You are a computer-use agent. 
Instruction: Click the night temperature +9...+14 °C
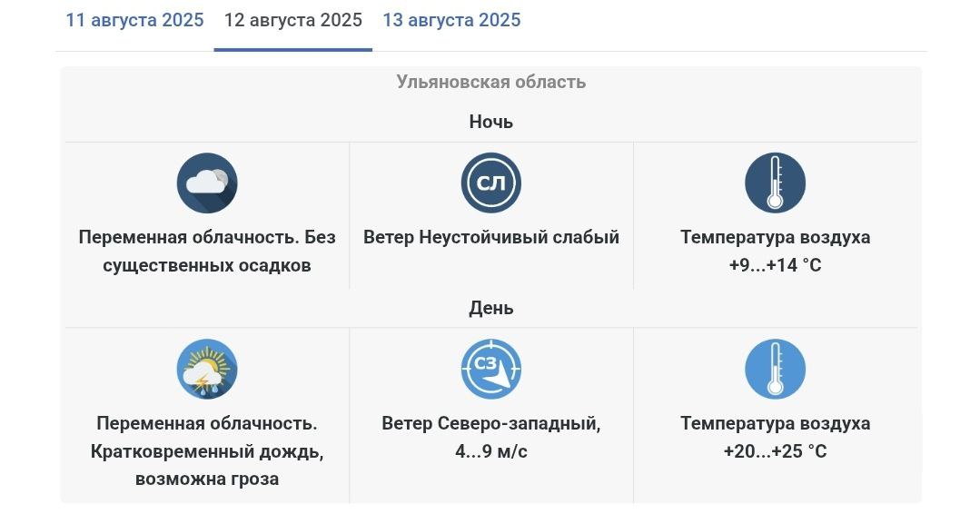[x=775, y=265]
